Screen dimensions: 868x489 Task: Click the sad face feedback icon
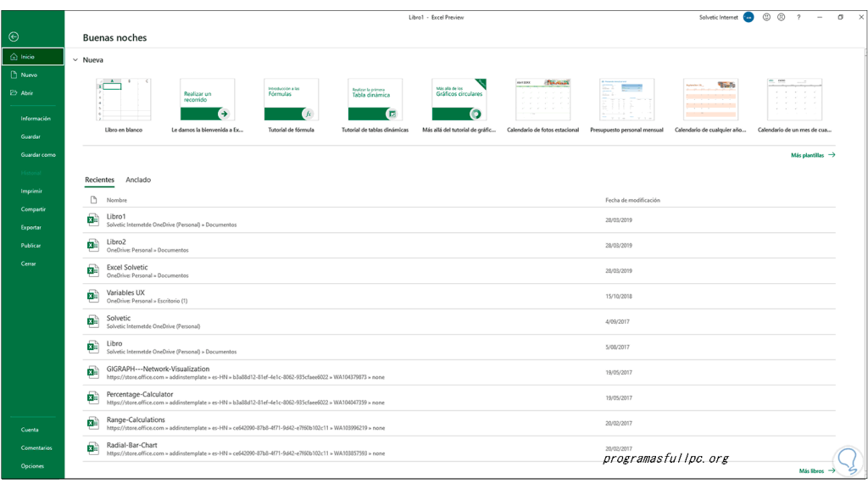(x=781, y=17)
